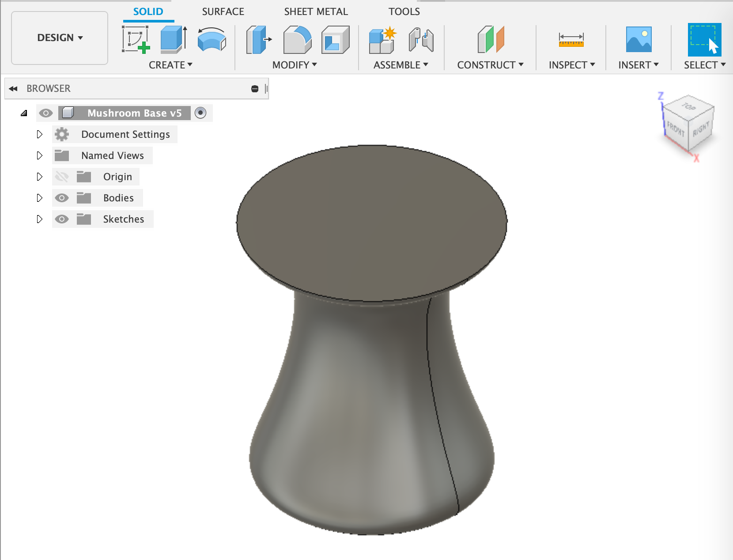733x560 pixels.
Task: Switch to the SURFACE tab
Action: (223, 11)
